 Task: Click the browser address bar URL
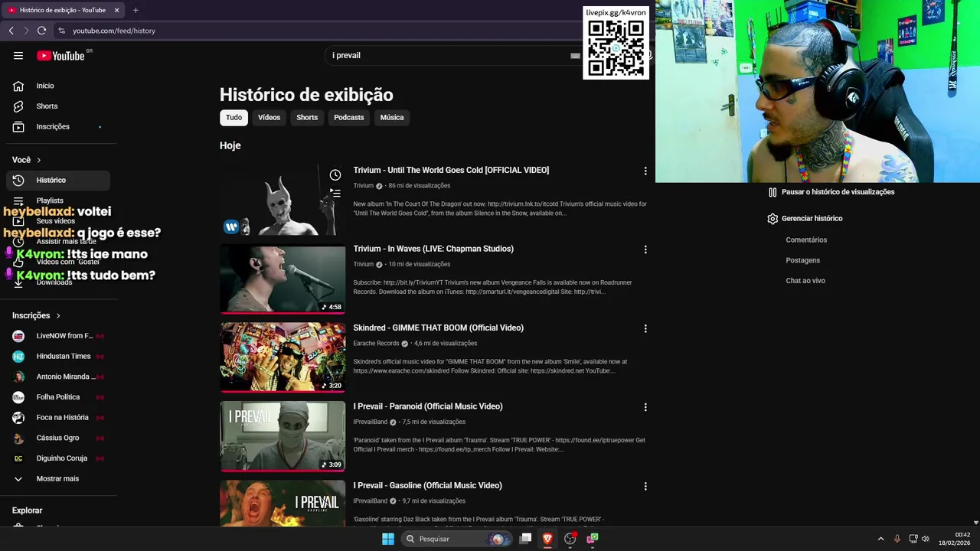(x=114, y=31)
